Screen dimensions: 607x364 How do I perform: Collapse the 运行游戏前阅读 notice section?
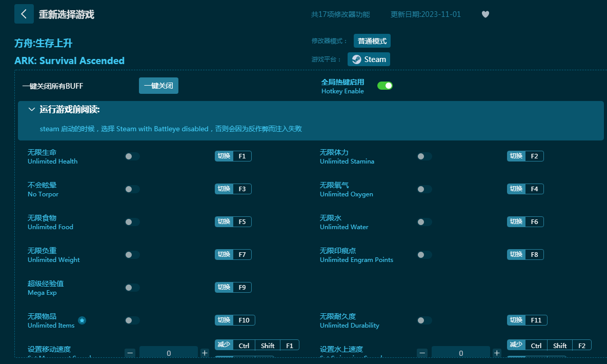(x=32, y=109)
